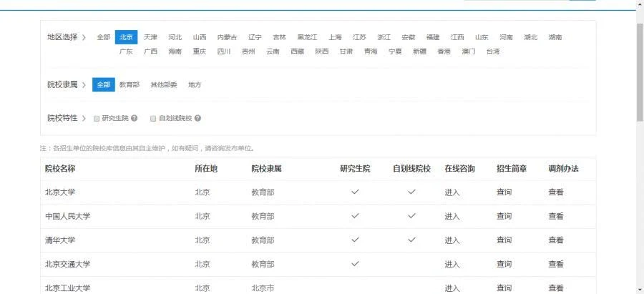Toggle the 自划线院校 checkbox filter
The height and width of the screenshot is (294, 644).
coord(153,118)
